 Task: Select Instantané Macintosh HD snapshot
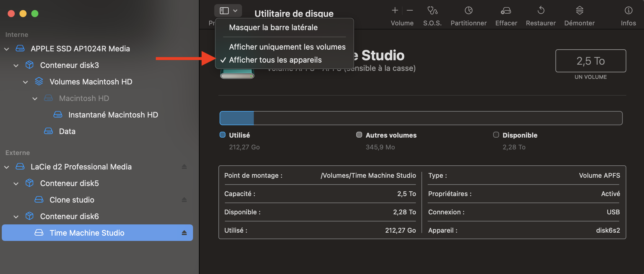(x=113, y=115)
